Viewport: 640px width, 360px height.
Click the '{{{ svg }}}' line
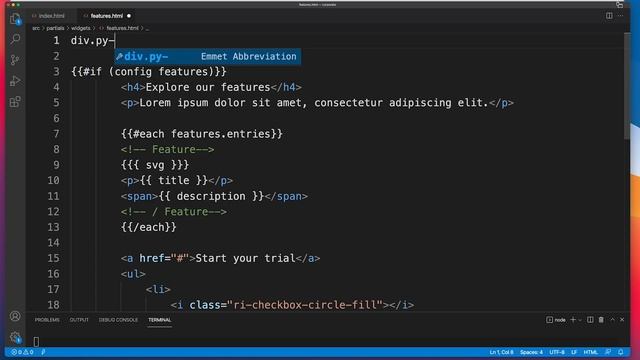(155, 165)
